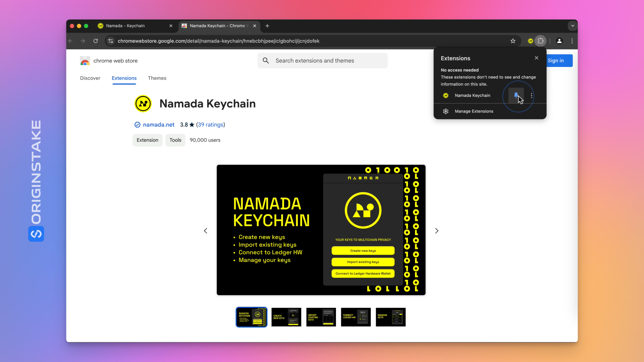View site information icon in address bar
644x362 pixels.
tap(111, 41)
